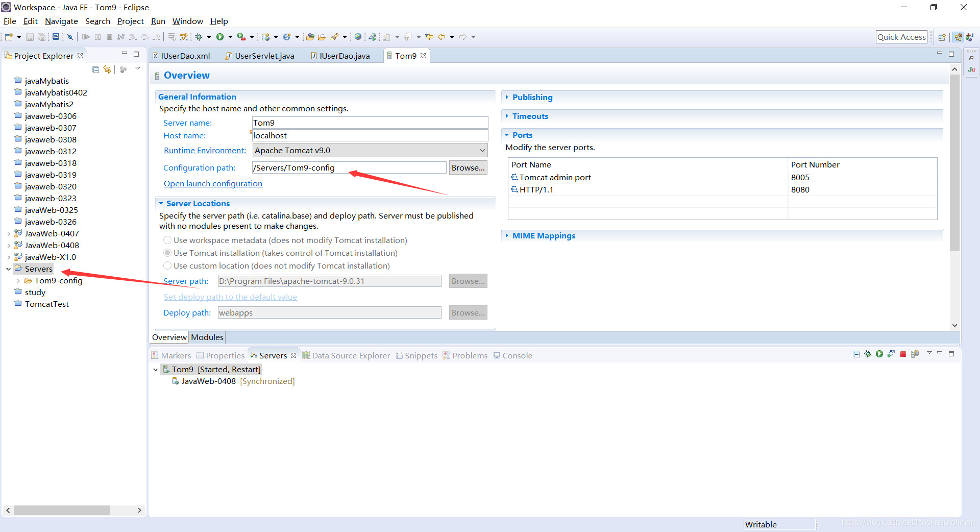Click the Back navigation arrow in toolbar
This screenshot has height=532, width=980.
point(442,37)
